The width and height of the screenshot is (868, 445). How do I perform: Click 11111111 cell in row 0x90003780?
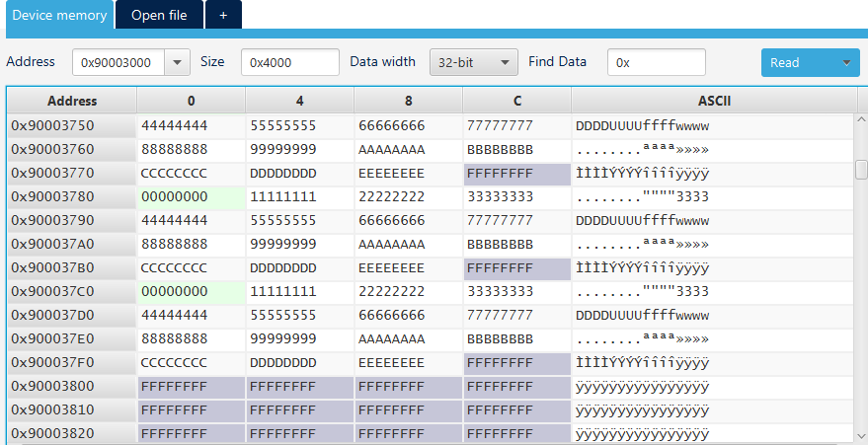click(x=299, y=196)
